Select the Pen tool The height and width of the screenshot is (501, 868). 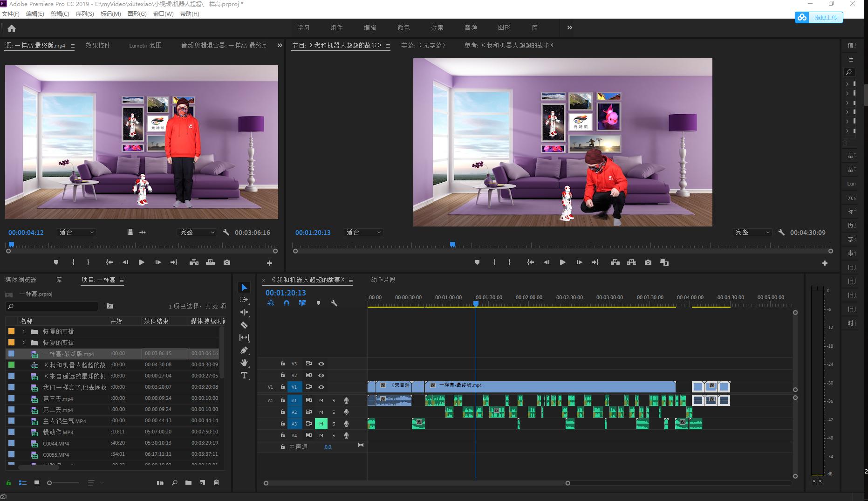244,350
